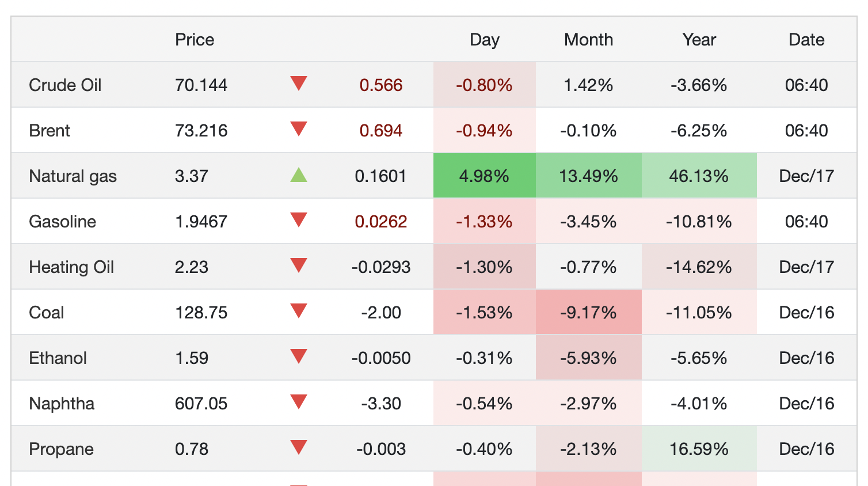
Task: Click the Crude Oil day change -0.80%
Action: (x=484, y=85)
